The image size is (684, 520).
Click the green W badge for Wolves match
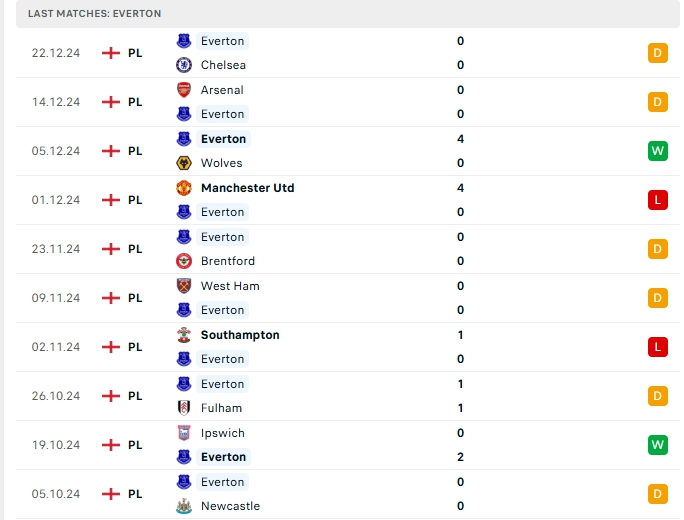pyautogui.click(x=657, y=151)
